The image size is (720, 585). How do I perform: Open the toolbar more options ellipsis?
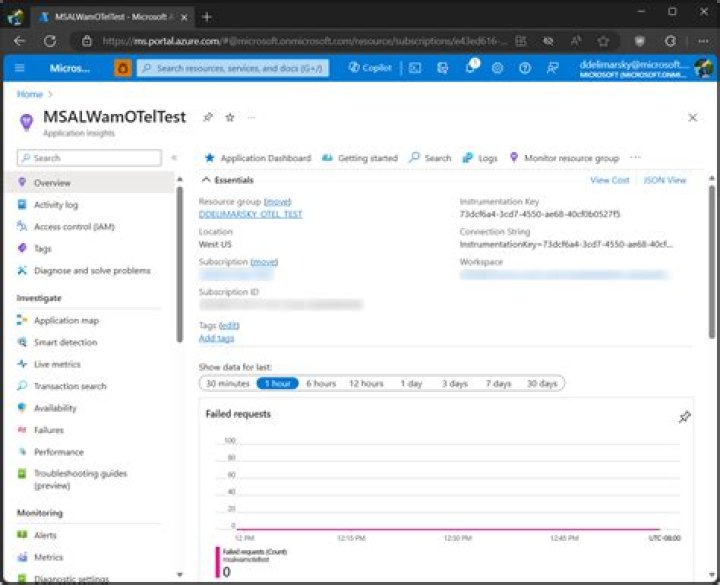[636, 158]
